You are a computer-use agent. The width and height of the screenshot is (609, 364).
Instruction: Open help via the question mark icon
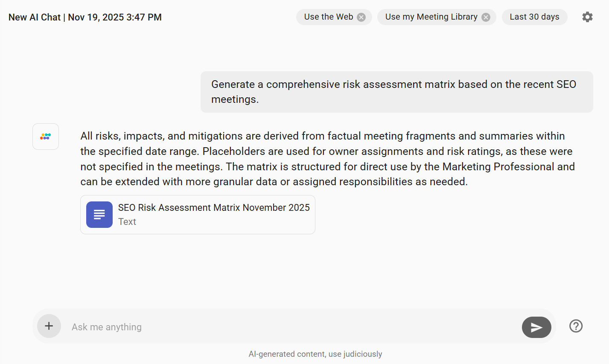pos(576,326)
